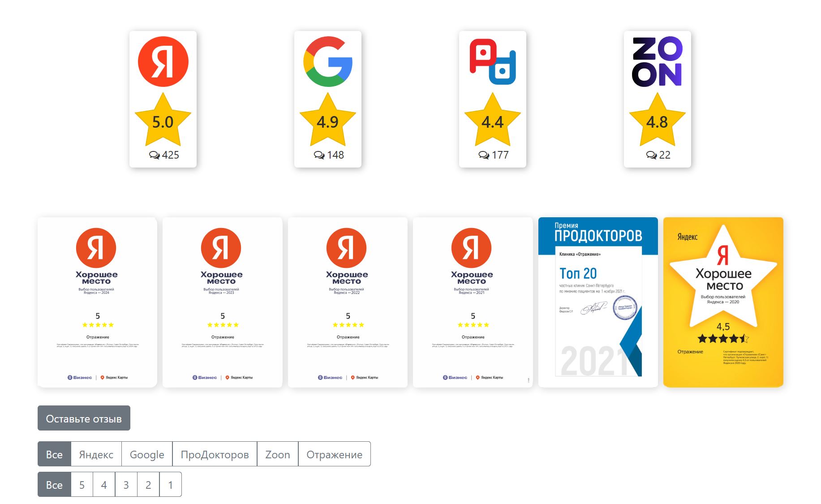Open the Yandex Good Place 2024 certificate

coord(97,302)
